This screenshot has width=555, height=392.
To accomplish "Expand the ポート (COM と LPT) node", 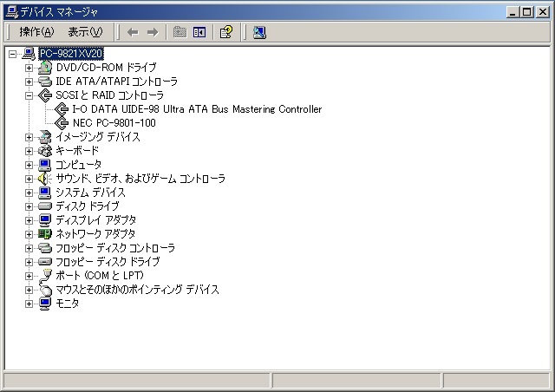I will (29, 276).
